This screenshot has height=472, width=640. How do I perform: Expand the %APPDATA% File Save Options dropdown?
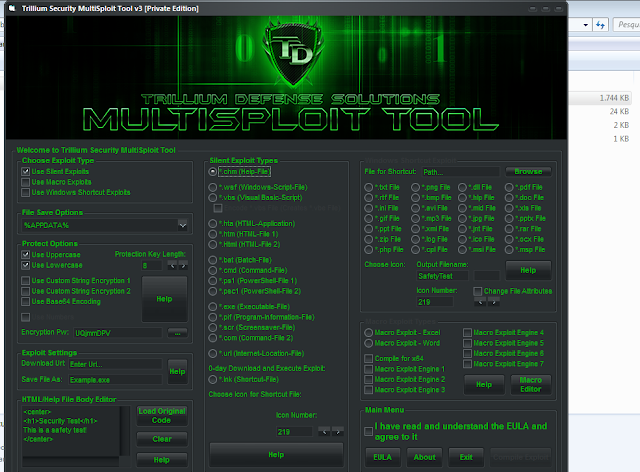(182, 225)
